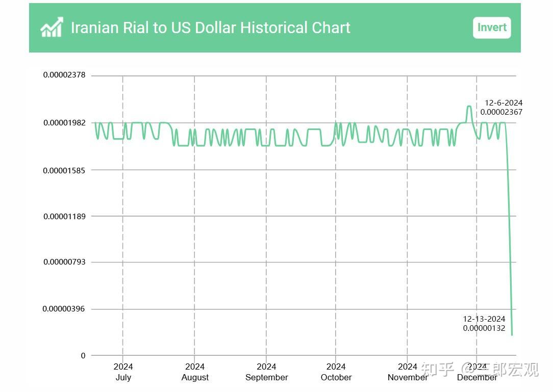Select the July 2024 axis label
This screenshot has height=392, width=553.
(123, 372)
